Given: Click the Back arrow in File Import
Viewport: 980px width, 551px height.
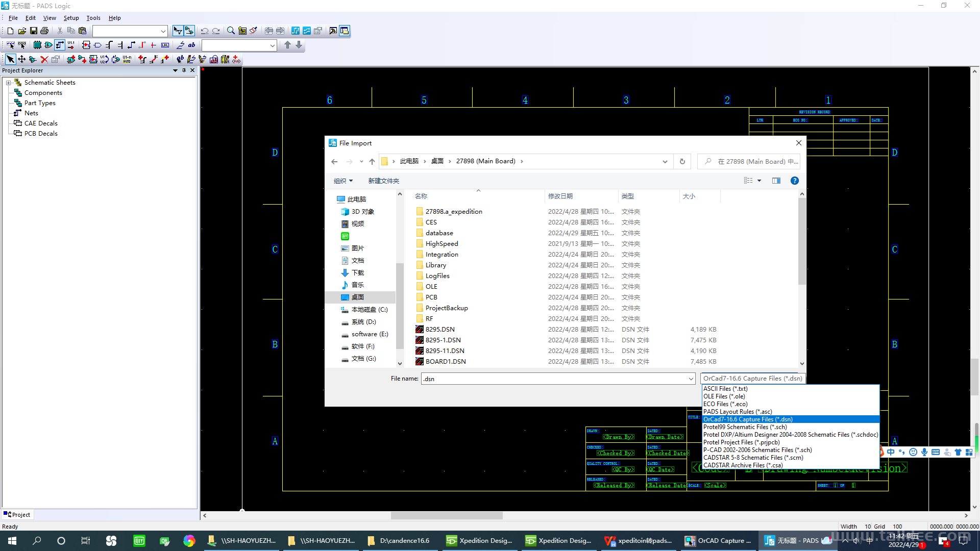Looking at the screenshot, I should tap(334, 161).
